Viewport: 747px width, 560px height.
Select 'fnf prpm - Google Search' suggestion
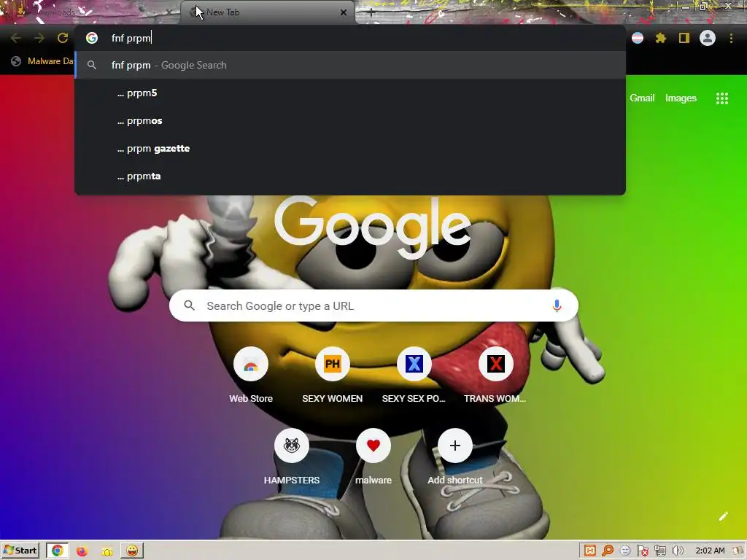click(350, 65)
